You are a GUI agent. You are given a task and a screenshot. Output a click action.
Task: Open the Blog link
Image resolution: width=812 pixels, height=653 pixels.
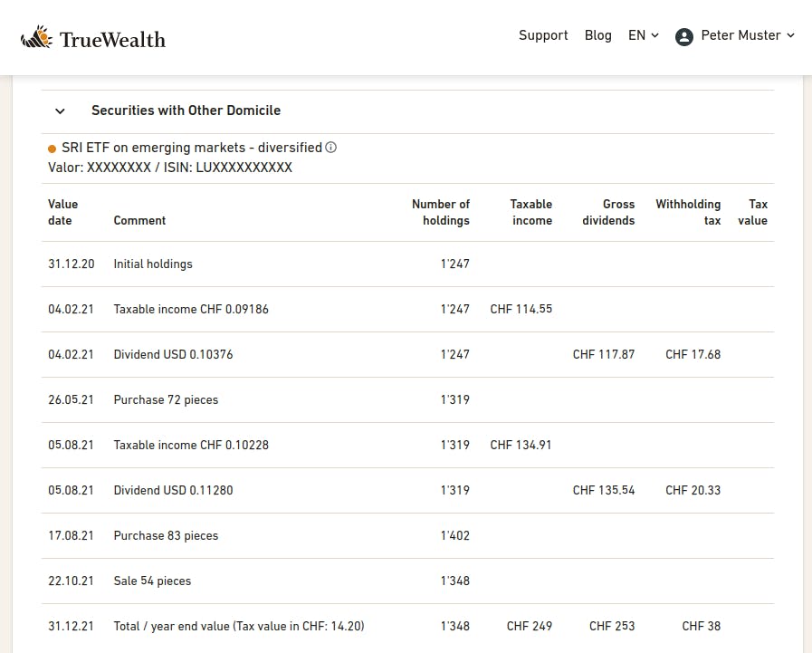pos(598,35)
